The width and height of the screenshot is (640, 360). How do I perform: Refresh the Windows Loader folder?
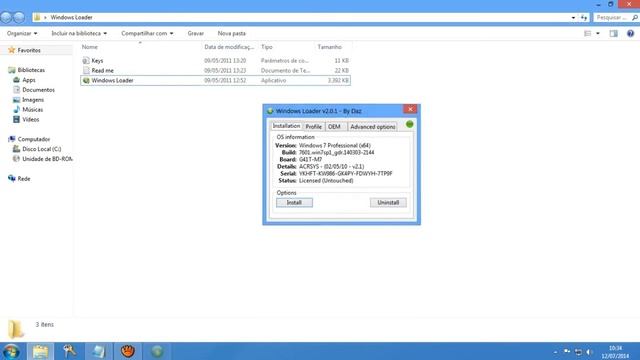point(584,18)
